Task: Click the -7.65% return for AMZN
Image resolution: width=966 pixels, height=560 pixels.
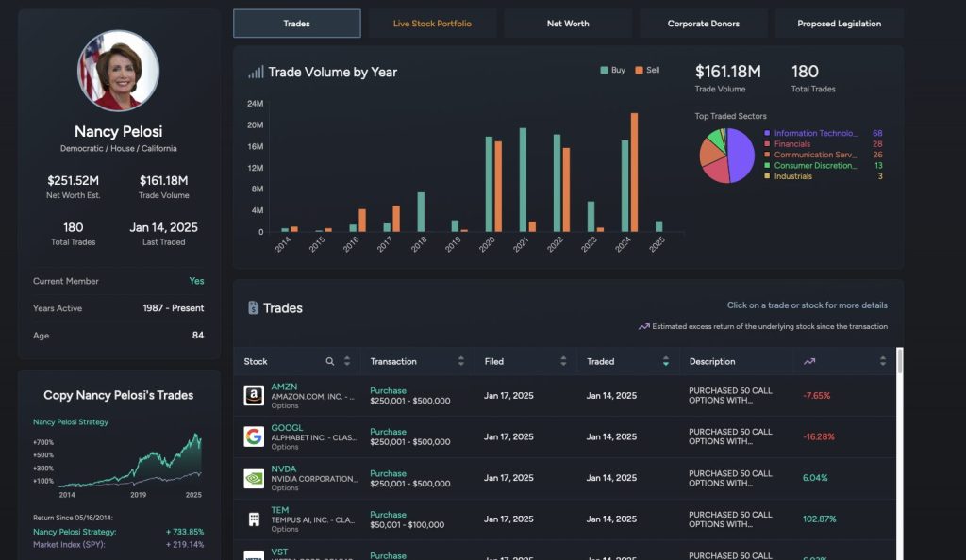Action: (x=816, y=396)
